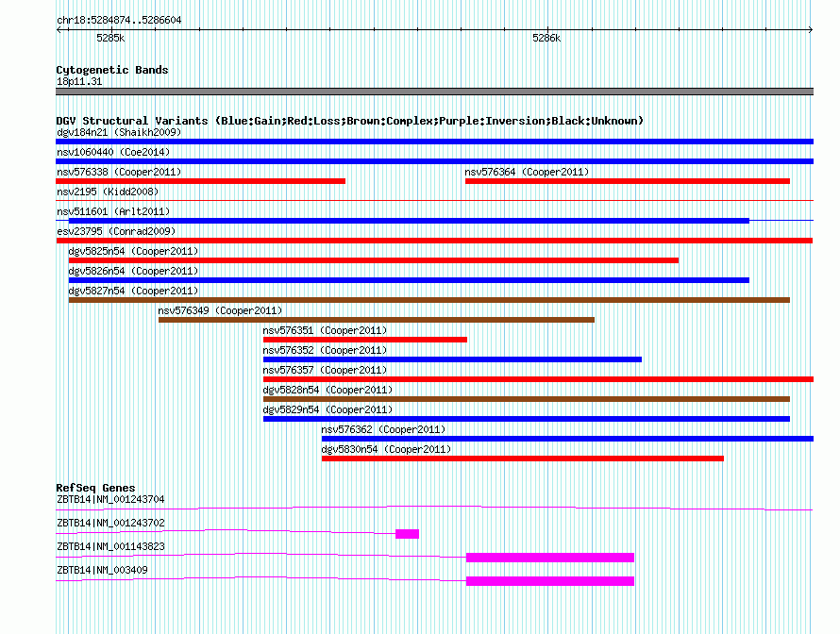
Task: Click the nsv511601 (Arlt2011) blue gain bar
Action: (409, 221)
